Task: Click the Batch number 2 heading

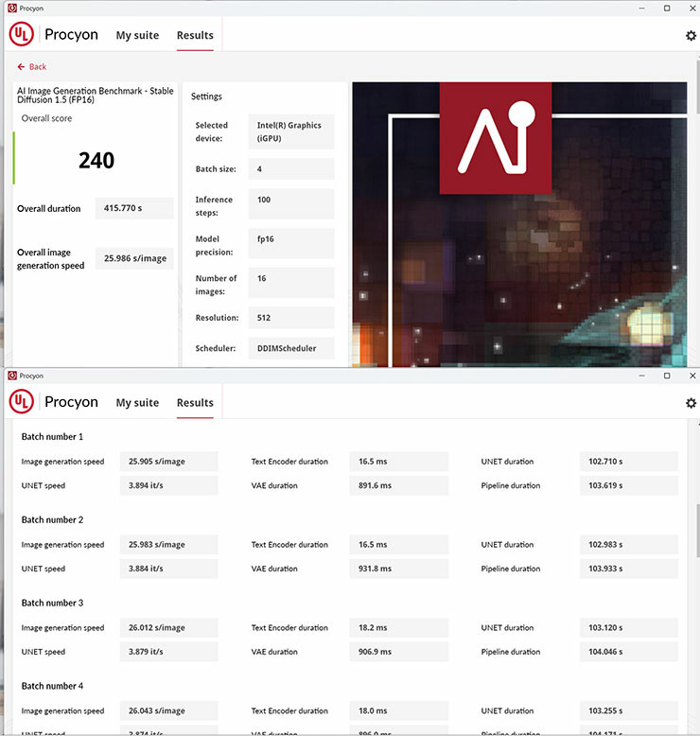Action: tap(52, 519)
